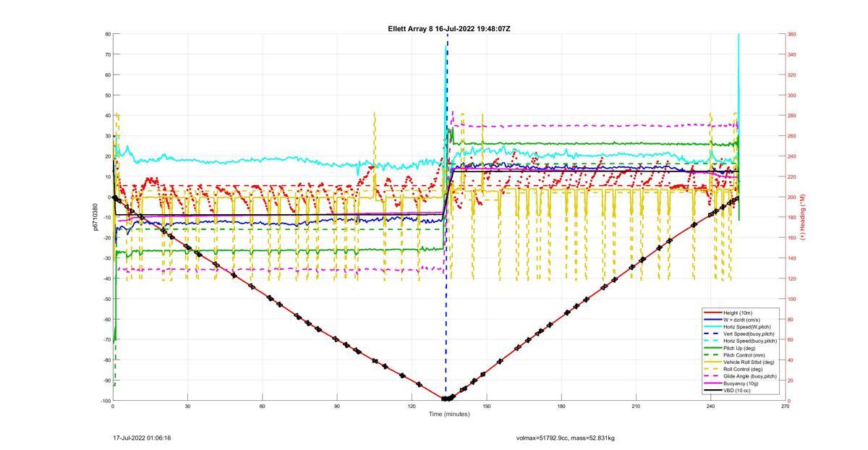Click the left y-axis tick label '-100'

tap(105, 401)
